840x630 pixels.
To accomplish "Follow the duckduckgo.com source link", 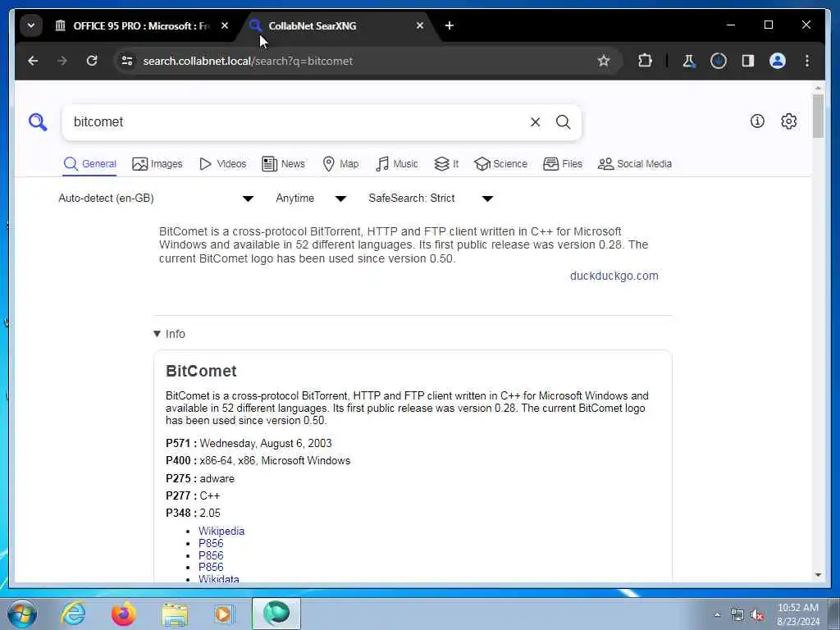I will point(614,276).
